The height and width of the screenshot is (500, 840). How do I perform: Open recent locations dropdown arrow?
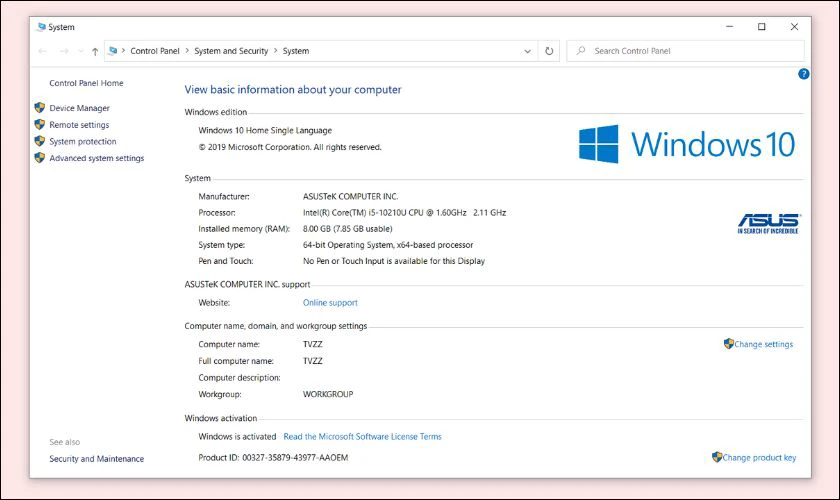[80, 51]
